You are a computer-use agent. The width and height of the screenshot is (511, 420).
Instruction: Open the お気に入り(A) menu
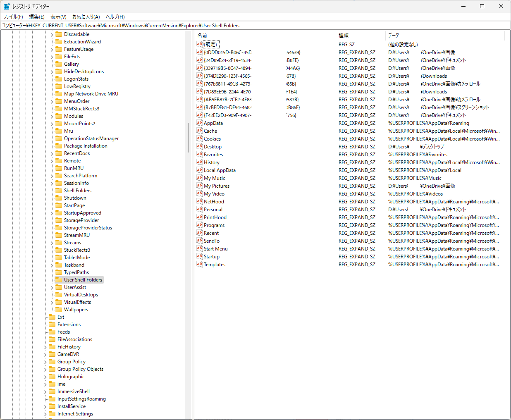(x=86, y=17)
